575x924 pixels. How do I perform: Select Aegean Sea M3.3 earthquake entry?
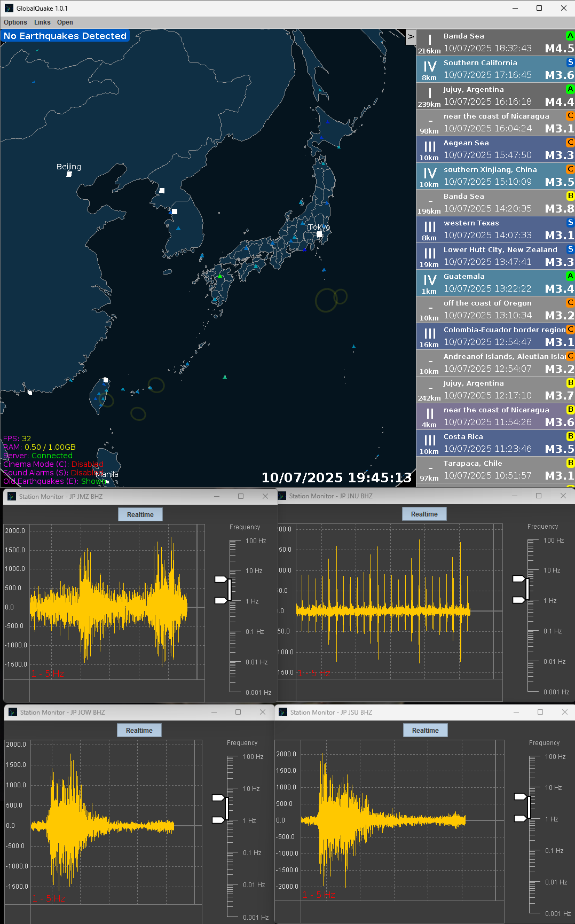pyautogui.click(x=495, y=149)
